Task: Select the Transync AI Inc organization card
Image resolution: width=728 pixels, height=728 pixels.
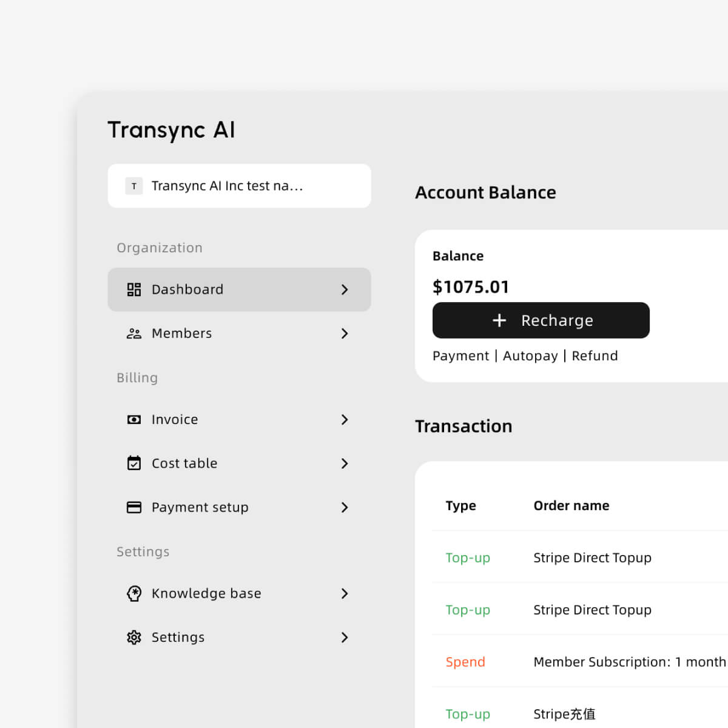Action: tap(239, 186)
